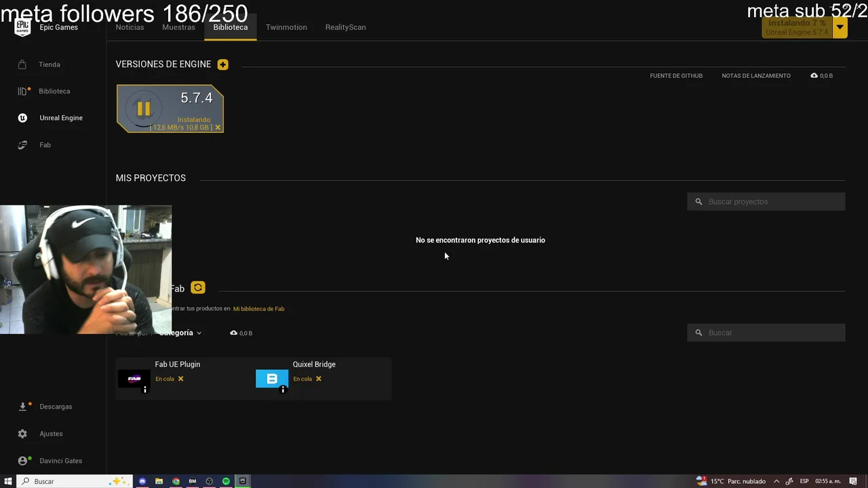Image resolution: width=868 pixels, height=488 pixels.
Task: Open the Twinmotion tab
Action: pyautogui.click(x=286, y=27)
